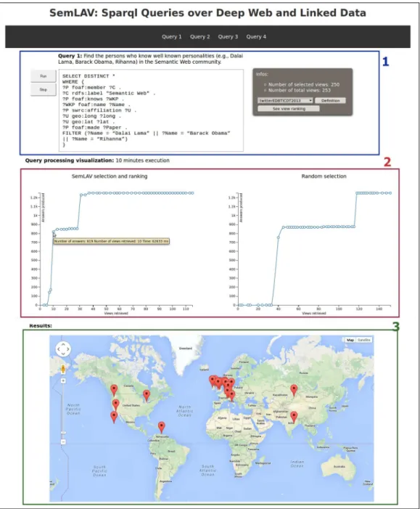Image resolution: width=420 pixels, height=509 pixels.
Task: Pan the map right with the right arrow
Action: point(68,349)
